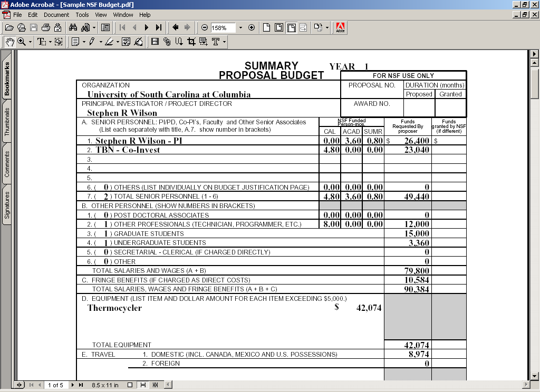Viewport: 540px width, 392px height.
Task: Expand the Pencil tool dropdown arrow
Action: (x=101, y=42)
